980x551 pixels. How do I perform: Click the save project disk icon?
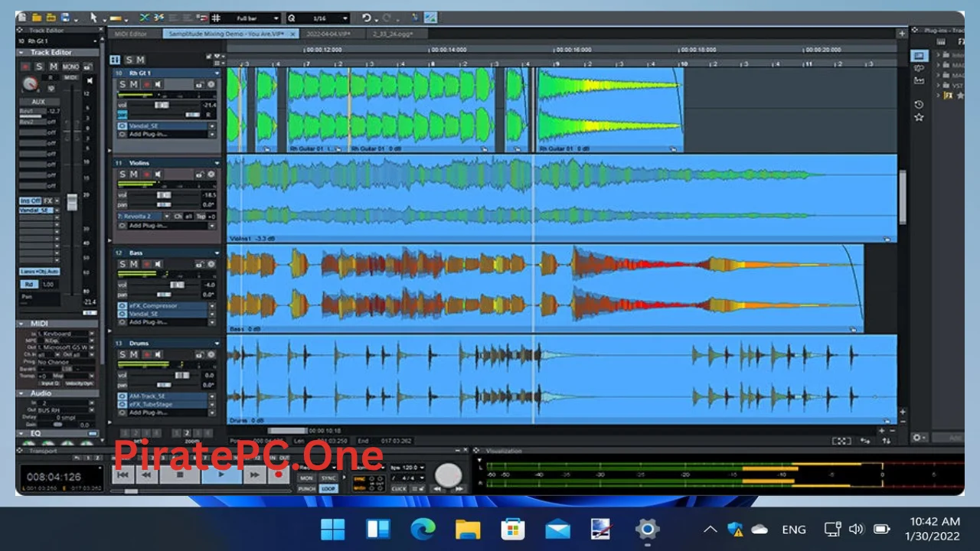point(66,18)
